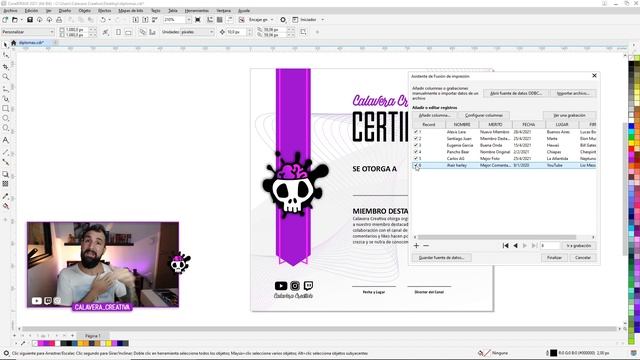Viewport: 640px width, 360px height.
Task: Click the Finalizar button
Action: 554,258
